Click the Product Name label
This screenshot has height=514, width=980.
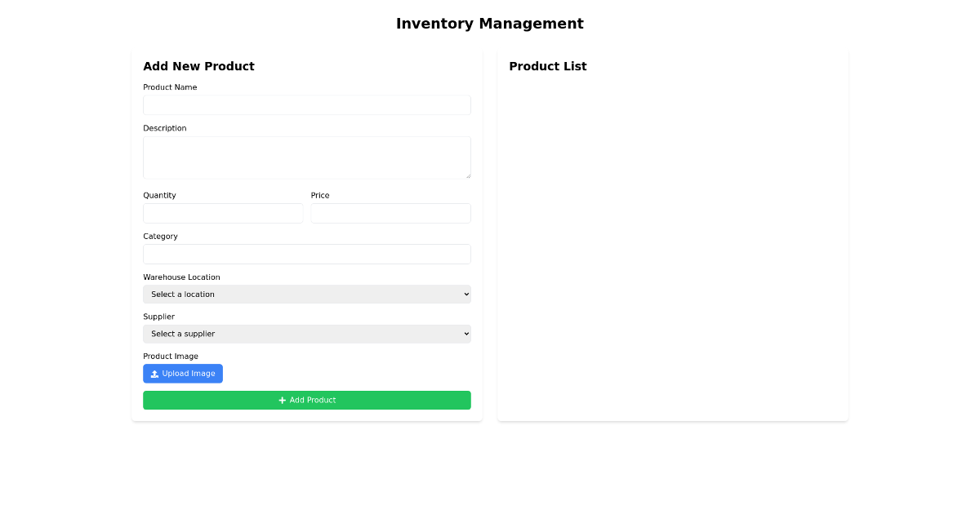tap(171, 87)
